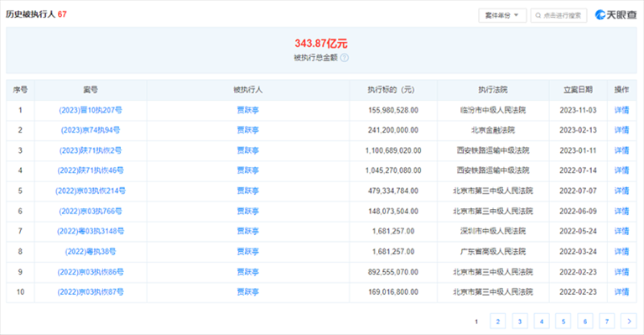Click 贾跃亭 in row 6

(x=247, y=212)
